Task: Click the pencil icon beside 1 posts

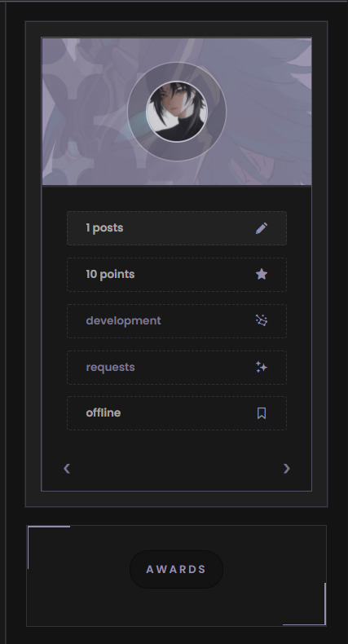Action: (262, 228)
